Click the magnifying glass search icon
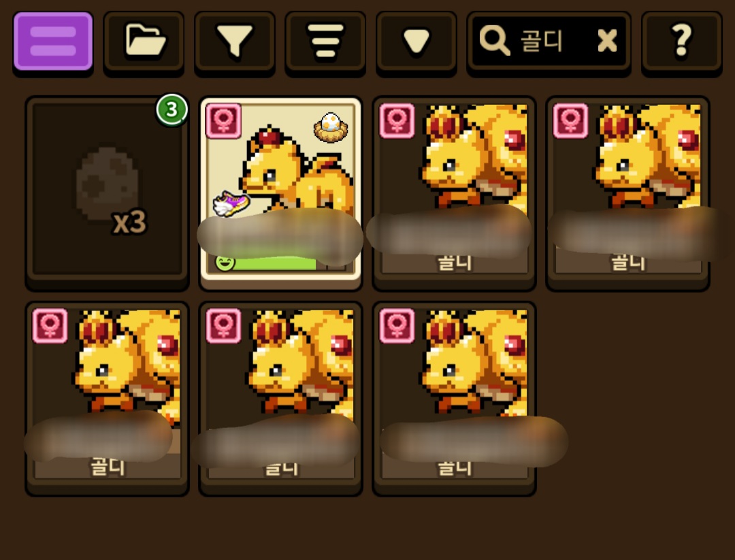Screen dimensions: 735x560 click(494, 40)
